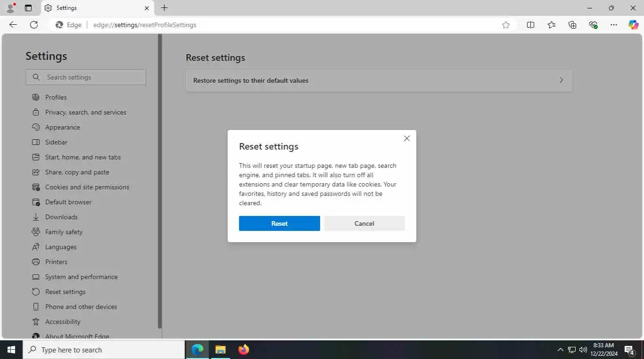Open Share, copy and paste settings
Image resolution: width=644 pixels, height=359 pixels.
(77, 172)
